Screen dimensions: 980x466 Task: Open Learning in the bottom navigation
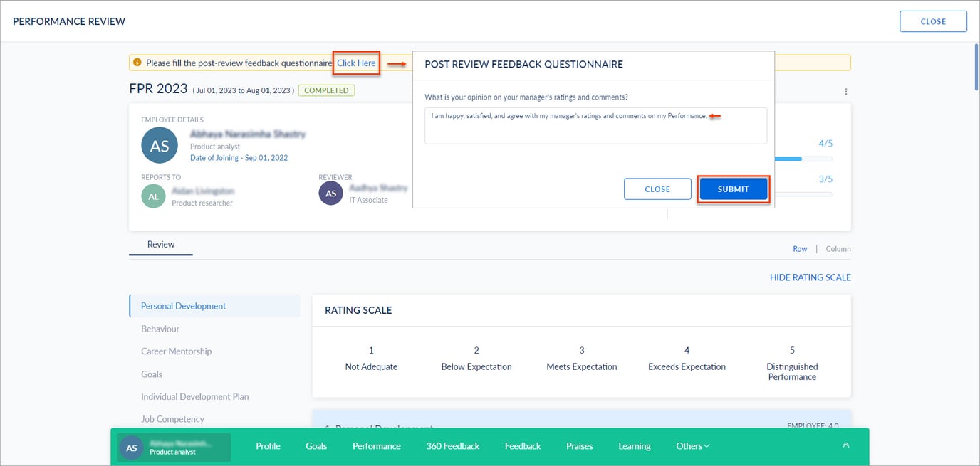(x=635, y=446)
